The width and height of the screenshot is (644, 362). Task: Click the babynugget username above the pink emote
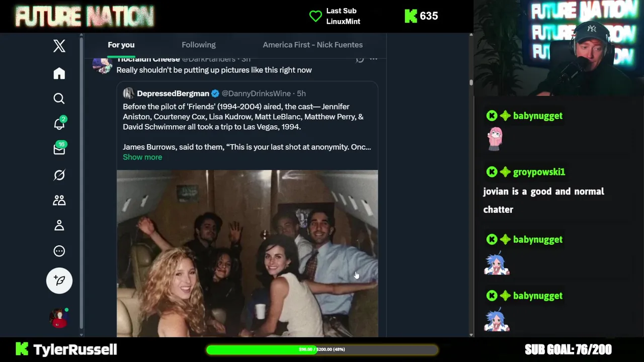[x=537, y=116]
